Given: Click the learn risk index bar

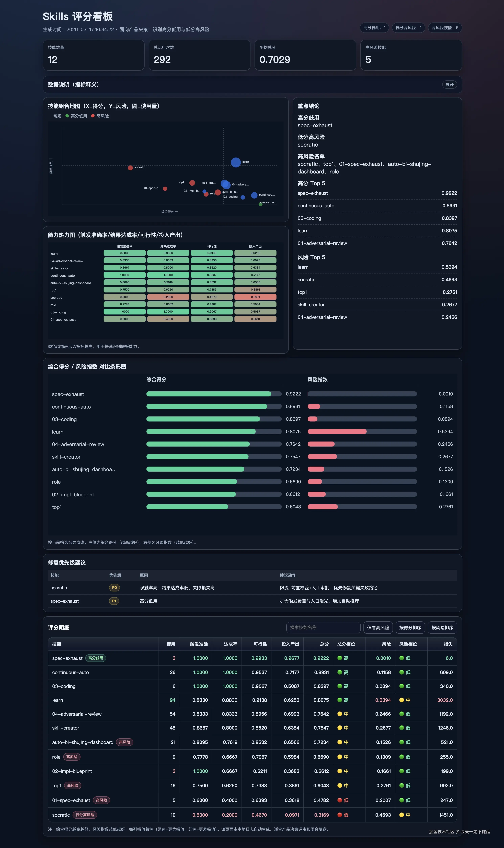Looking at the screenshot, I should coord(337,432).
